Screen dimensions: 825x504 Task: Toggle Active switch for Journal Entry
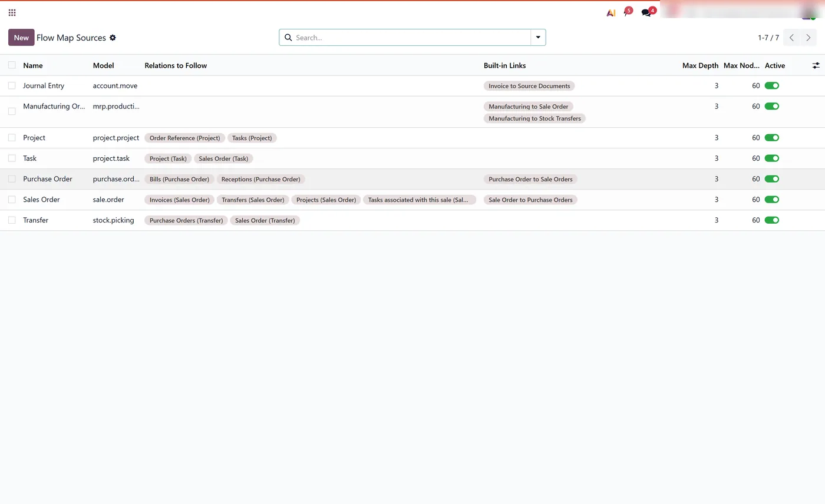tap(772, 86)
